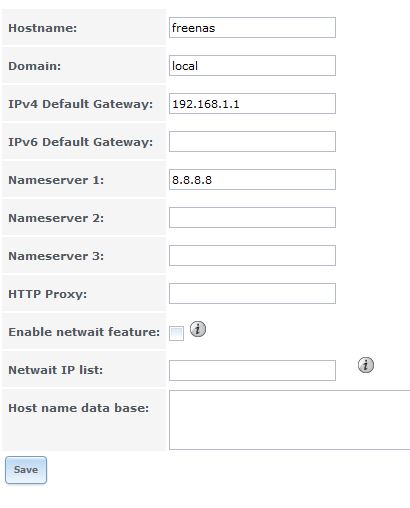Click the Netwait IP list input field
410x508 pixels.
coord(252,370)
